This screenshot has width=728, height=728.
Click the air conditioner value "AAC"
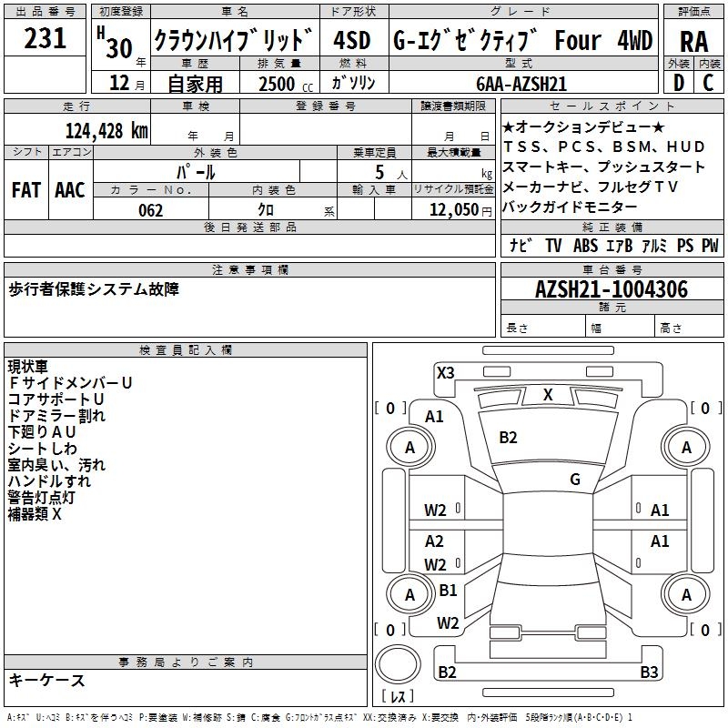coord(70,190)
